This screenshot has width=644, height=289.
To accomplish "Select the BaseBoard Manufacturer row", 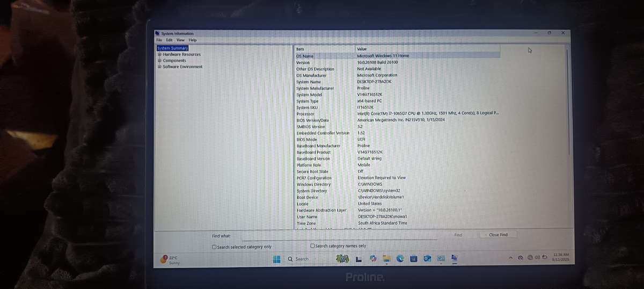I will pos(397,146).
